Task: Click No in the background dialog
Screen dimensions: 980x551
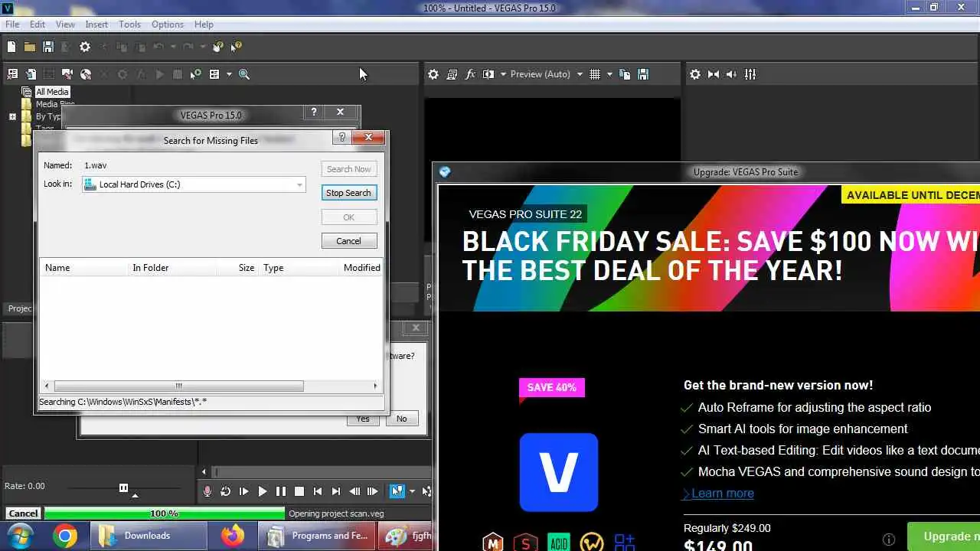Action: click(x=401, y=419)
